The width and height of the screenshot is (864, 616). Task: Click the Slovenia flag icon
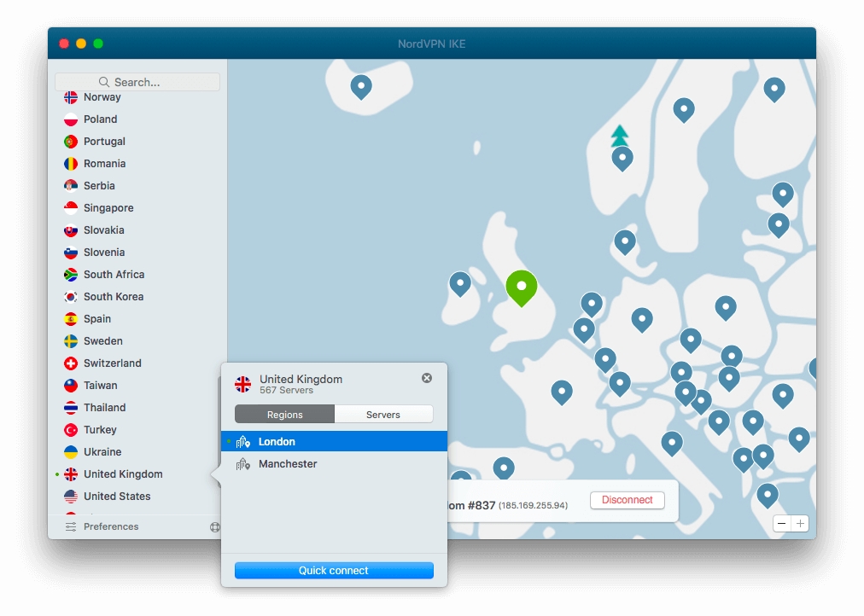pos(71,253)
